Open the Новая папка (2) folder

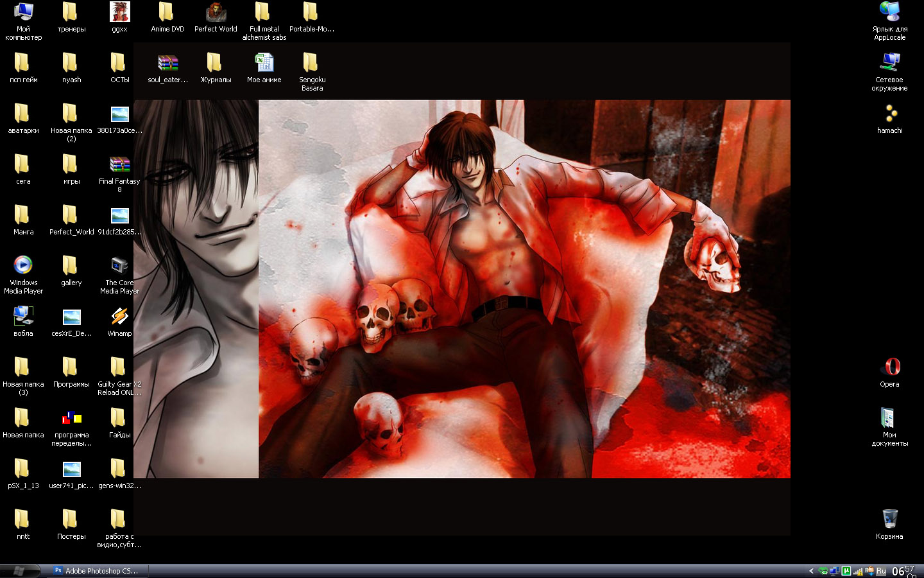pos(71,122)
